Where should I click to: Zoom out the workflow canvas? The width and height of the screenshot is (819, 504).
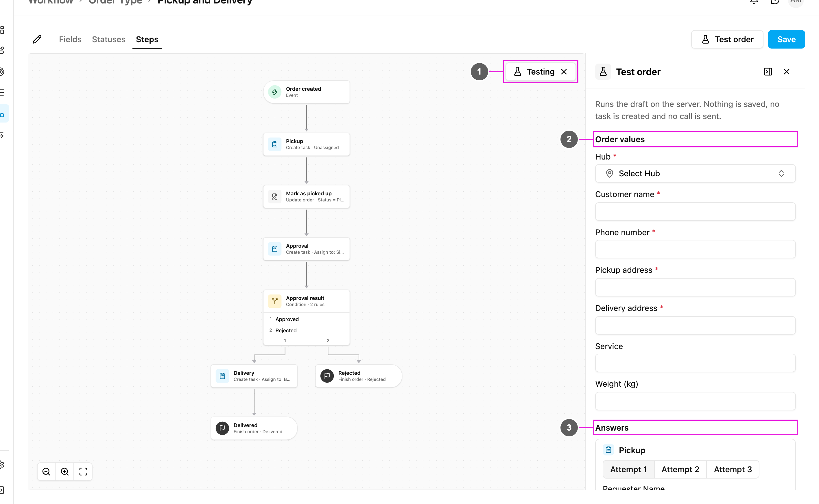pyautogui.click(x=46, y=472)
